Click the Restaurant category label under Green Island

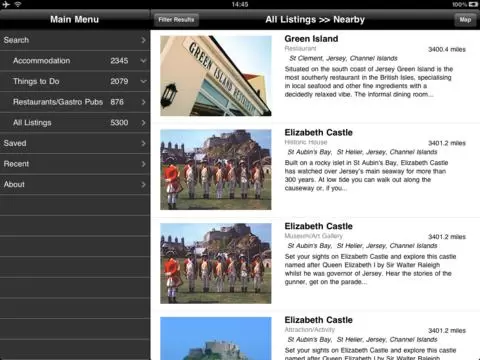point(300,49)
